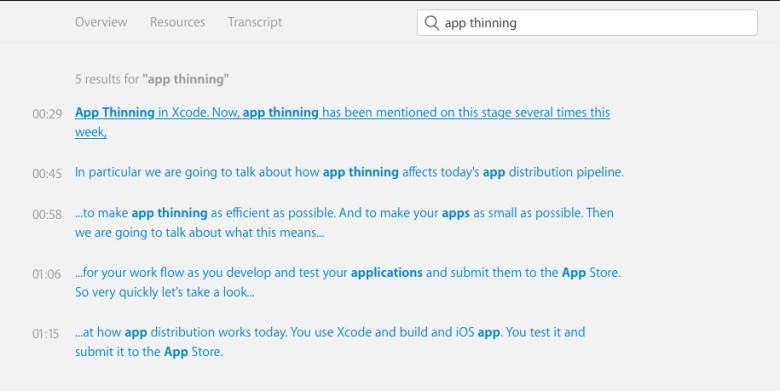Click the '5 results for' summary text

(x=152, y=79)
